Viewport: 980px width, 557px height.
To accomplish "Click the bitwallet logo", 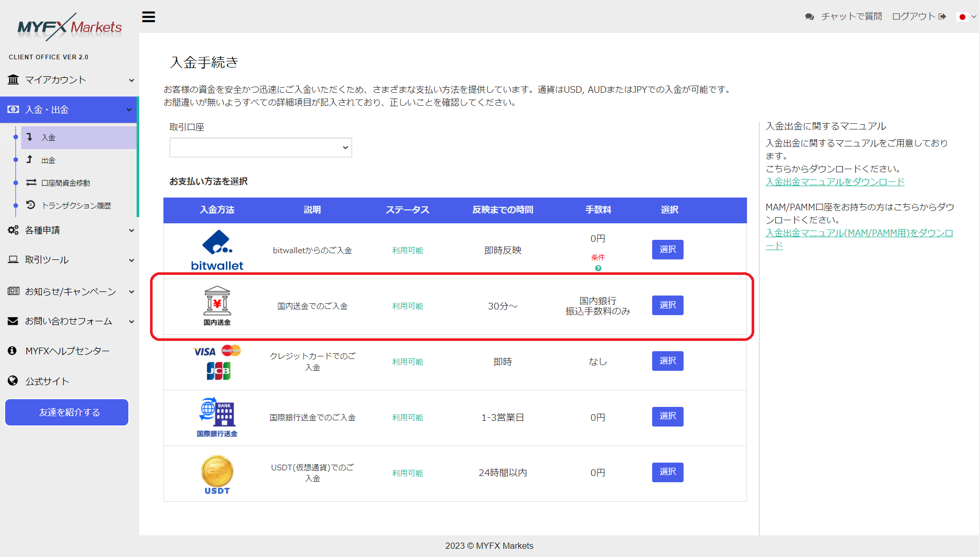I will pyautogui.click(x=217, y=251).
